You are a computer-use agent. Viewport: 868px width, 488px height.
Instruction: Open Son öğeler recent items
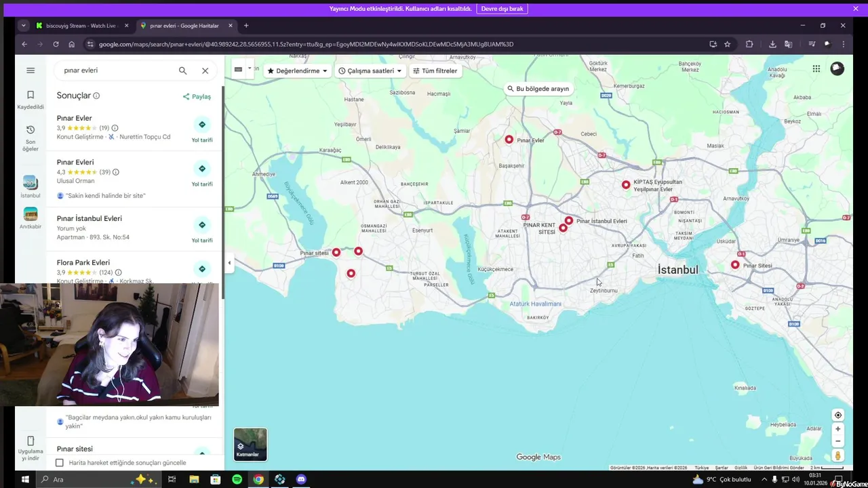click(x=30, y=138)
